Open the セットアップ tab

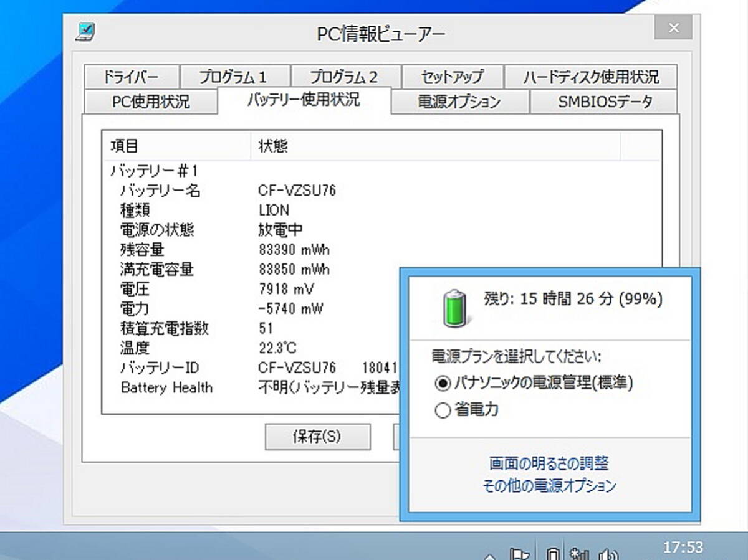(x=452, y=77)
